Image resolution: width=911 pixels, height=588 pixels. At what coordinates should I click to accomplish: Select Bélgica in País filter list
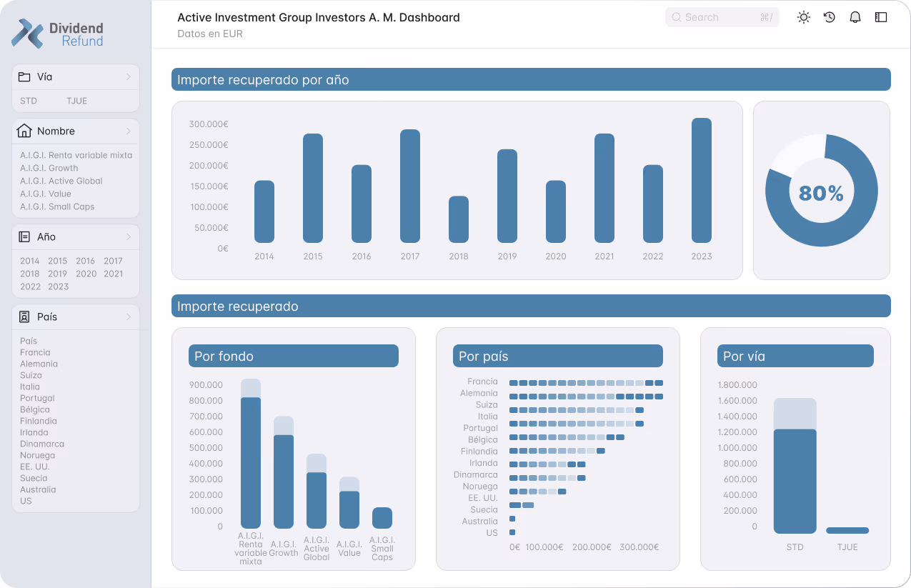[35, 409]
